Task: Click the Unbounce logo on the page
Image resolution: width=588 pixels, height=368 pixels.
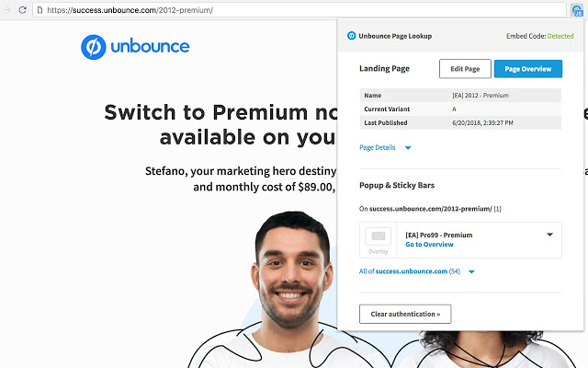Action: [135, 47]
